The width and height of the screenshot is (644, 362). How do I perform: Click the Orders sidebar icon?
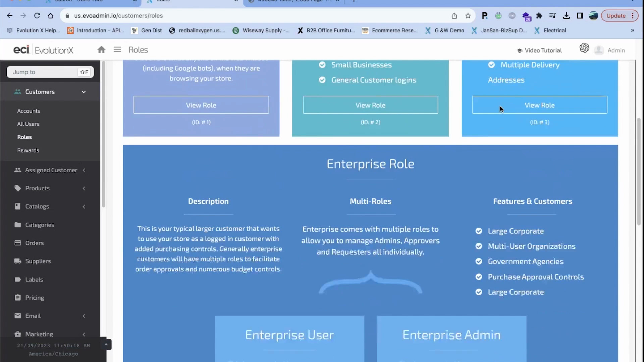[x=18, y=243]
